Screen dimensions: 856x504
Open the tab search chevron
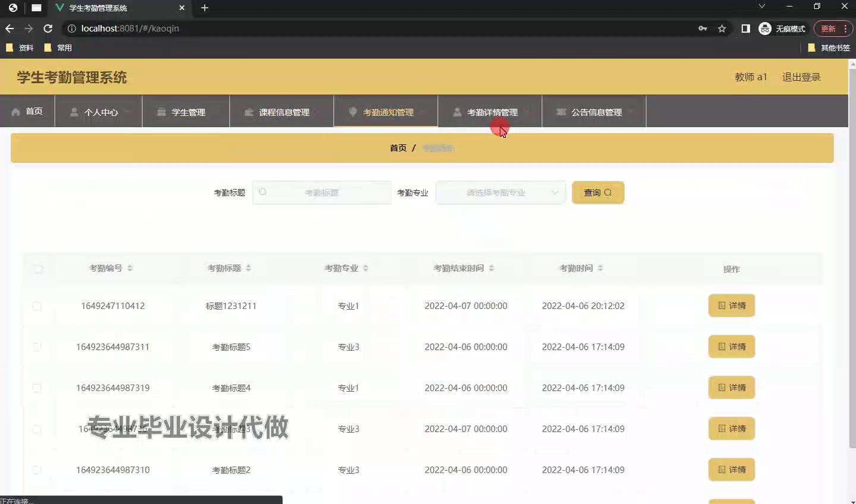pos(761,6)
